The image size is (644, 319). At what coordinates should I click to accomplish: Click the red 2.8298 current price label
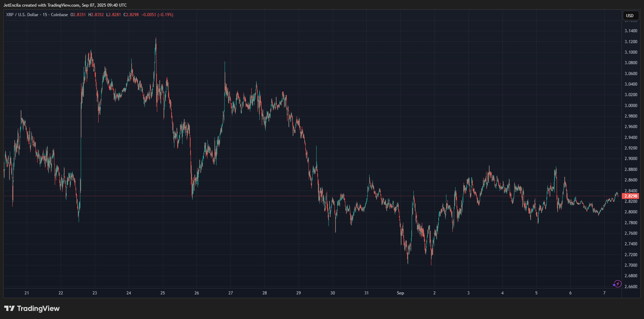tap(631, 196)
